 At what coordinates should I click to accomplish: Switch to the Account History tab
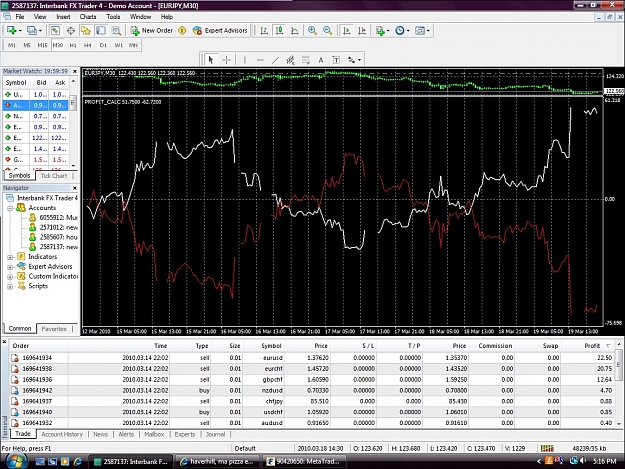pos(62,434)
